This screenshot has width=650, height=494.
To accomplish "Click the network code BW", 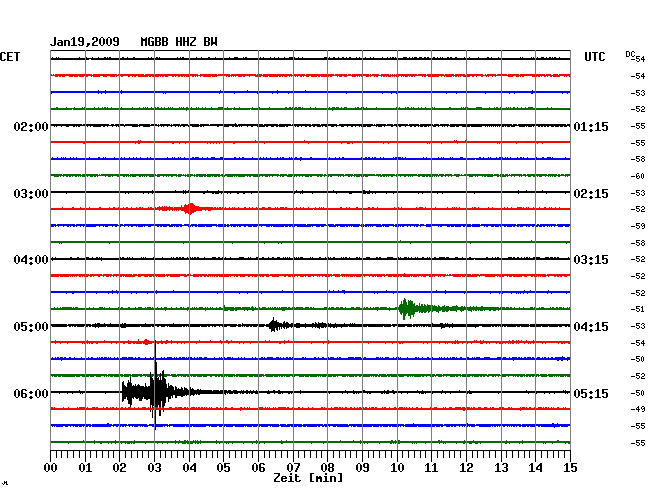I will point(210,42).
